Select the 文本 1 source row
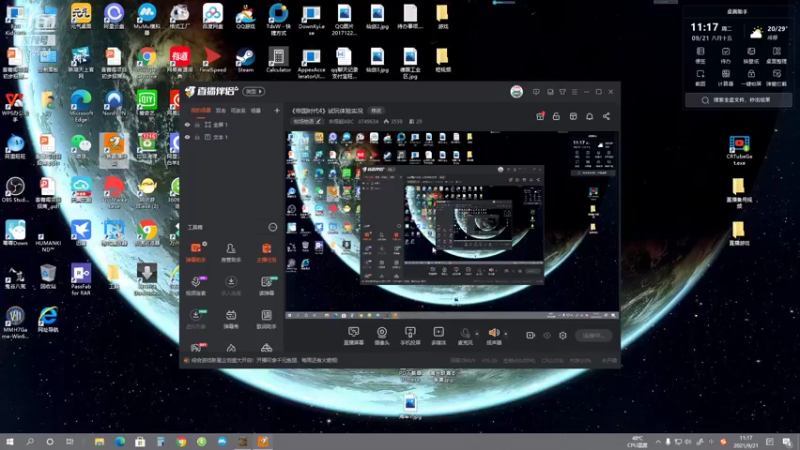Screen dimensions: 800x450 click(x=232, y=137)
